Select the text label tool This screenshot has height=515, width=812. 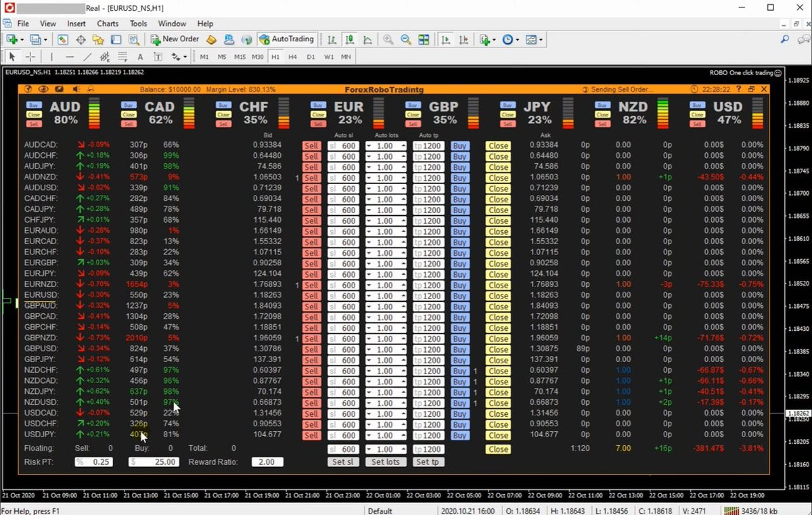(x=158, y=57)
